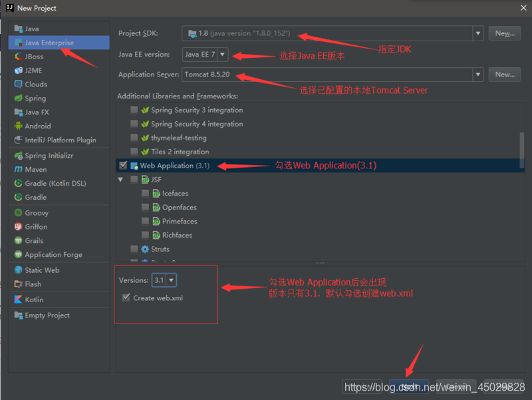Enable the Icefaces checkbox
This screenshot has height=400, width=532.
145,193
